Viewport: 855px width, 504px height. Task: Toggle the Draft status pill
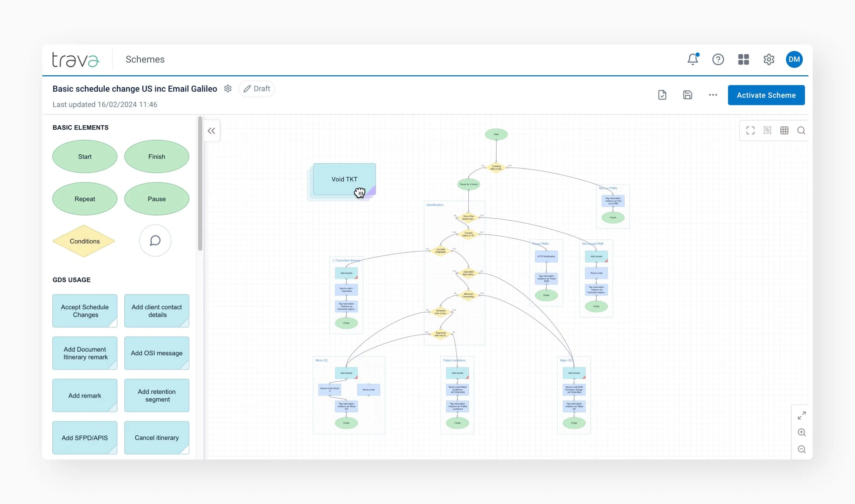coord(257,89)
